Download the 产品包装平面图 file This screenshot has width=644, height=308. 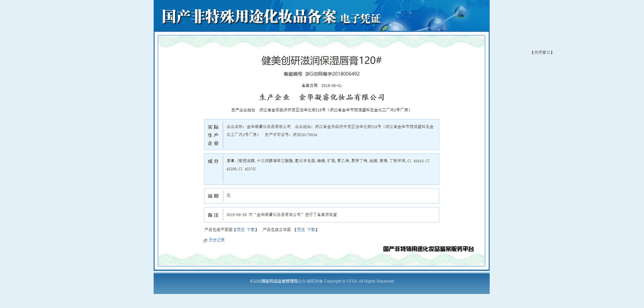pyautogui.click(x=251, y=230)
